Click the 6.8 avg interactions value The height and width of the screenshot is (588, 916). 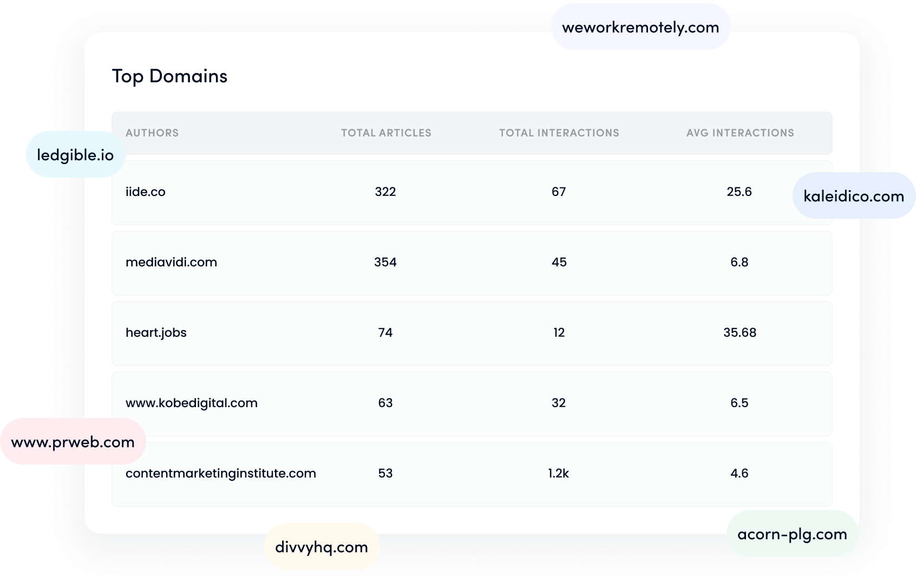point(740,262)
